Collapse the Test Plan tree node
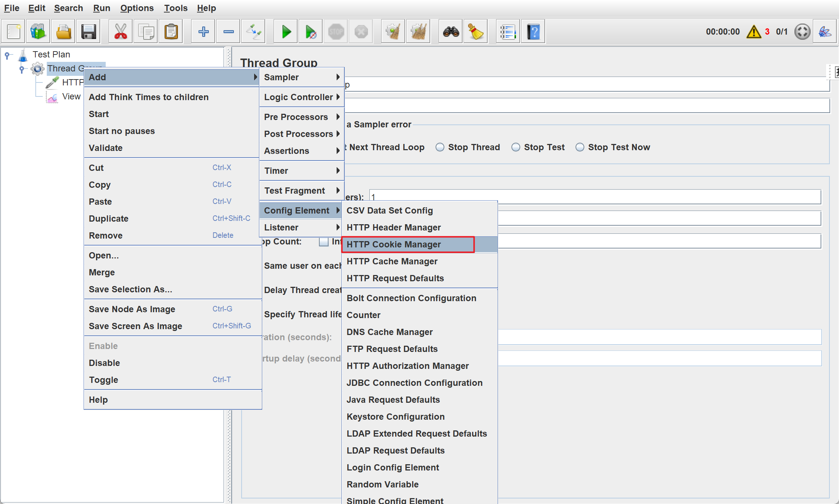This screenshot has width=839, height=504. (7, 55)
